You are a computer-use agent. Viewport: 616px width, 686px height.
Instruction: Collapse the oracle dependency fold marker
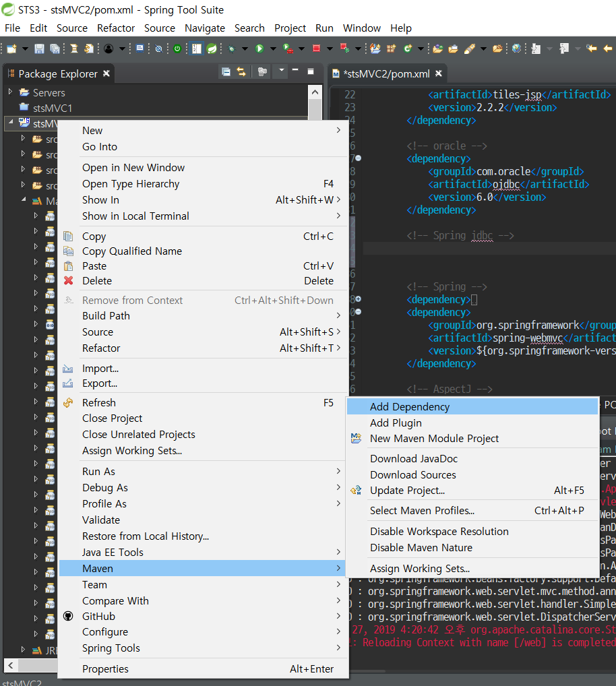click(x=359, y=158)
